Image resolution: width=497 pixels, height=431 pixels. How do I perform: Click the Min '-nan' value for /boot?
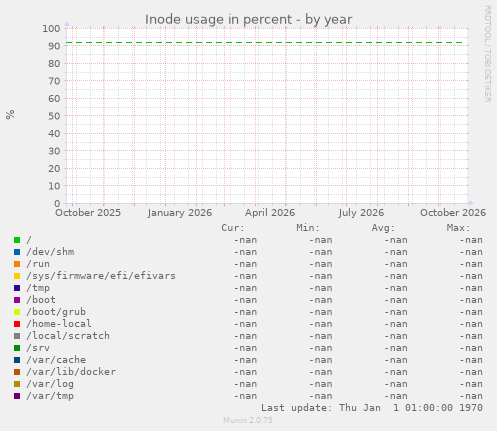click(x=321, y=300)
